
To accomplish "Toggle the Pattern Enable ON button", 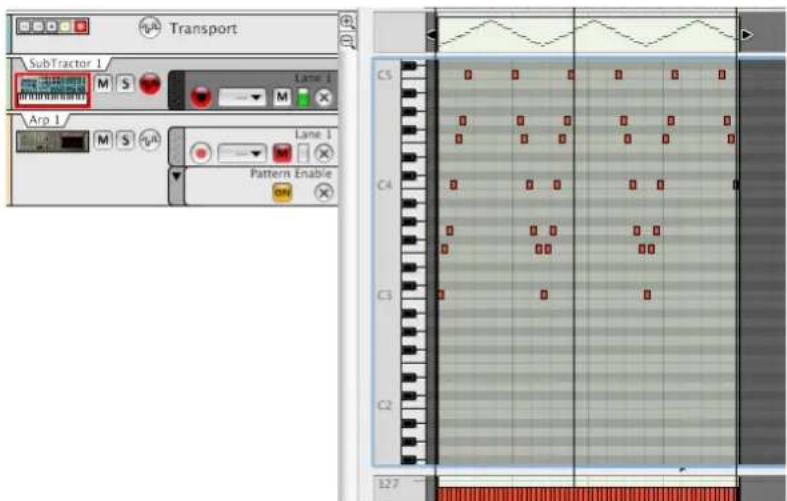I will tap(282, 192).
